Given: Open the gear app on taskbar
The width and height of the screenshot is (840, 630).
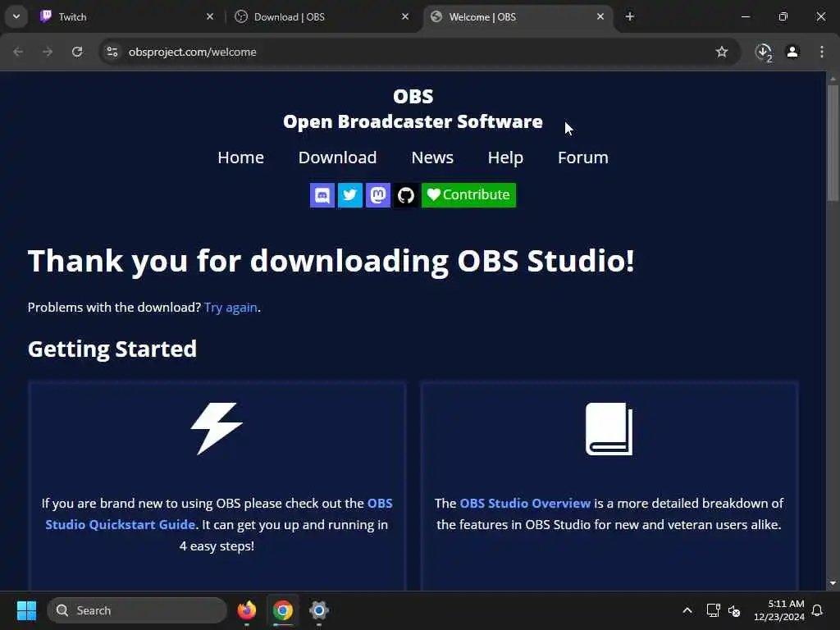Looking at the screenshot, I should tap(319, 610).
